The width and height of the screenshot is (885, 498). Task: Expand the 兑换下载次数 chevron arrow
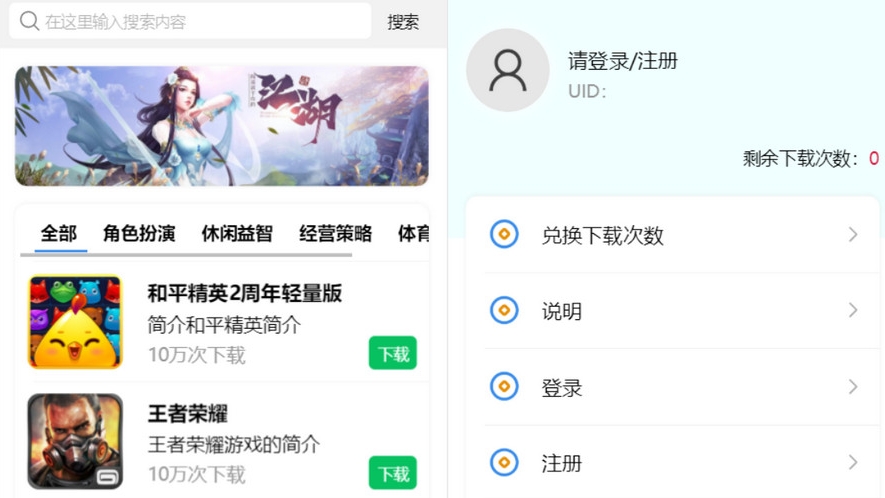click(x=853, y=234)
